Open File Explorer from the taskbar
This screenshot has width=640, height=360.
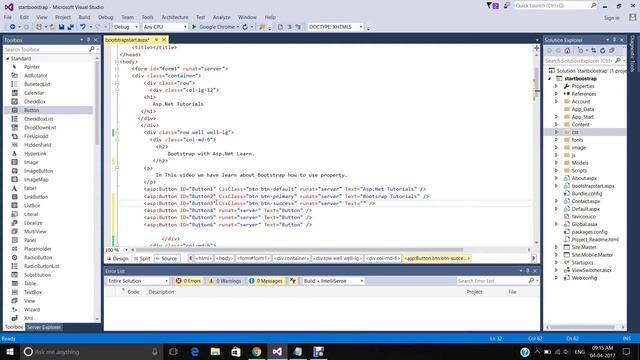[215, 352]
